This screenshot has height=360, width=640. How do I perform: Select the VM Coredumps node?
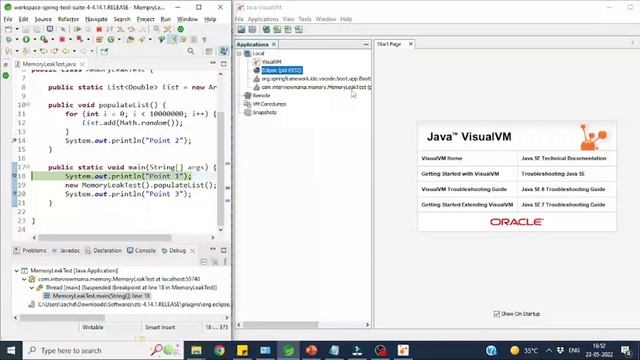pos(269,104)
